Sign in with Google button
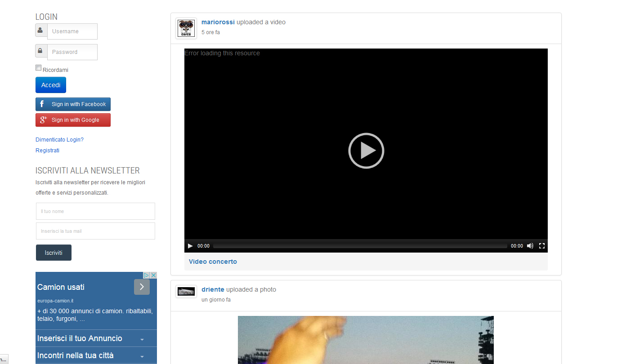This screenshot has width=635, height=364. point(73,120)
